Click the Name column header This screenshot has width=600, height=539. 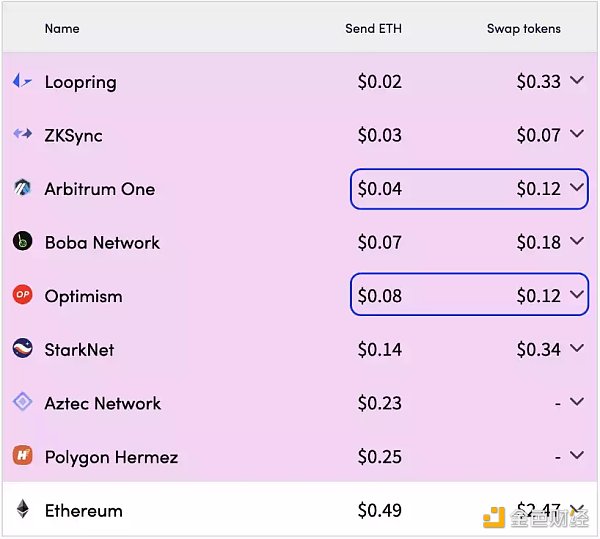(x=62, y=29)
